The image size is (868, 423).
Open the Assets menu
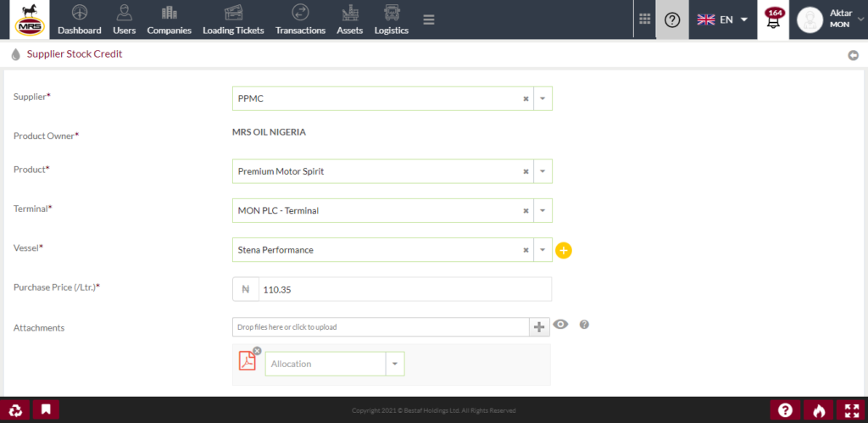pos(350,20)
